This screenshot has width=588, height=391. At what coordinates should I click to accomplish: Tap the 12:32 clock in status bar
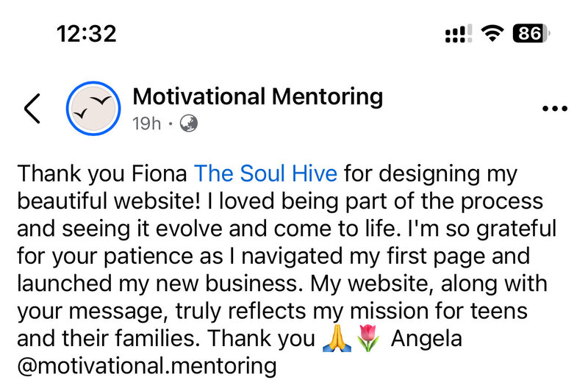87,34
